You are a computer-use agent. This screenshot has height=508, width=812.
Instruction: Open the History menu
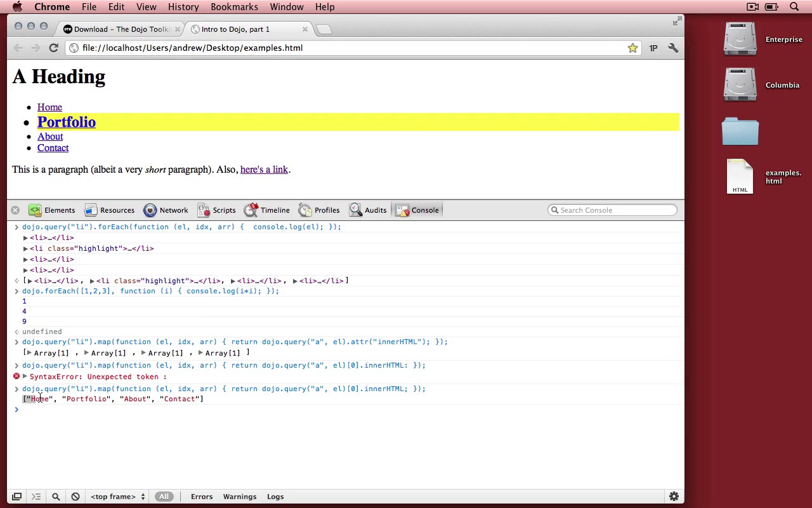pos(183,7)
